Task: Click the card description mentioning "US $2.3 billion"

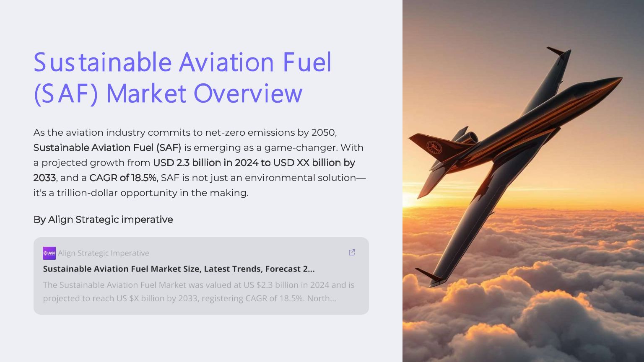Action: pos(198,292)
